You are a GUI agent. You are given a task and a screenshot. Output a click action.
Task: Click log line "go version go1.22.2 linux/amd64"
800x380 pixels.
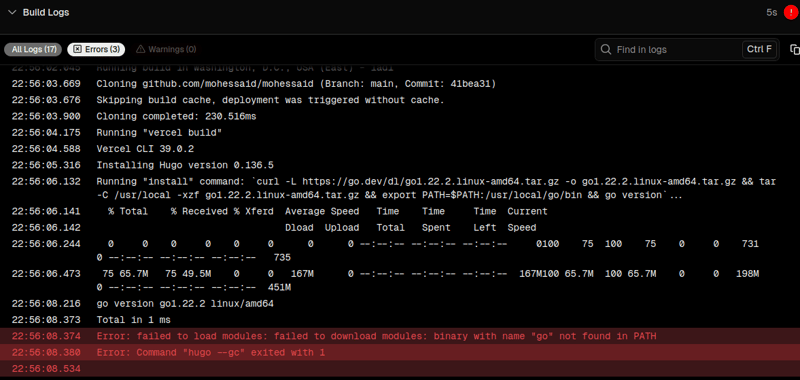pyautogui.click(x=185, y=303)
